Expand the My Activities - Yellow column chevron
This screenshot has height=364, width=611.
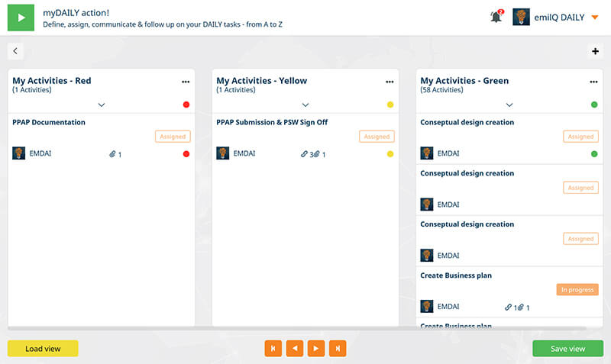[x=305, y=105]
